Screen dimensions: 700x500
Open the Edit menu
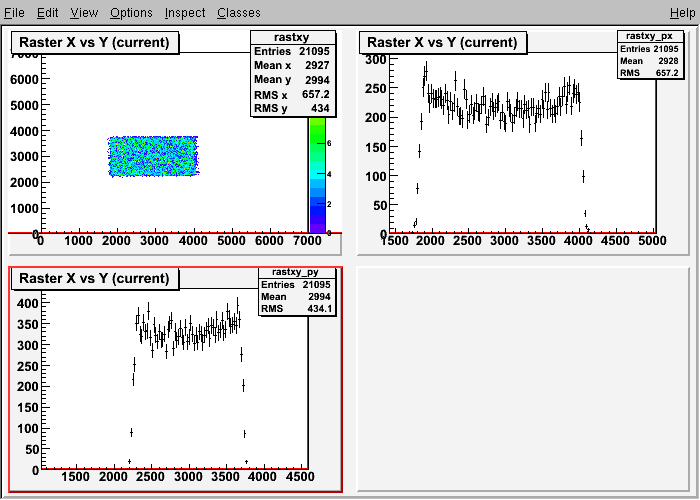[x=47, y=12]
